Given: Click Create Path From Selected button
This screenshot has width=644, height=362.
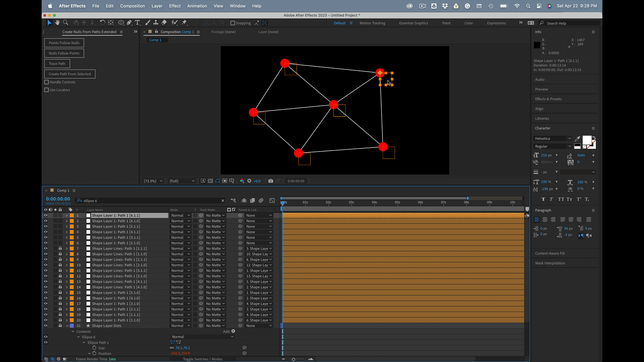Looking at the screenshot, I should pos(70,74).
